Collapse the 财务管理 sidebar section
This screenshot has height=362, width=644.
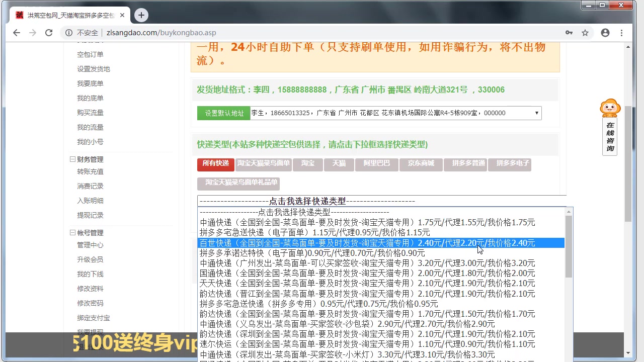pyautogui.click(x=72, y=159)
